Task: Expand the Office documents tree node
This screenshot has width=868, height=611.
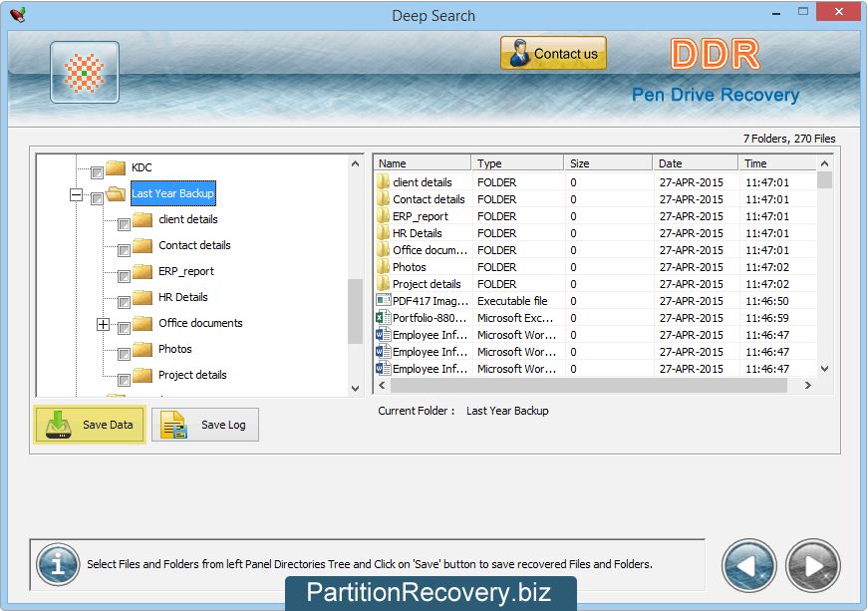Action: [x=103, y=324]
